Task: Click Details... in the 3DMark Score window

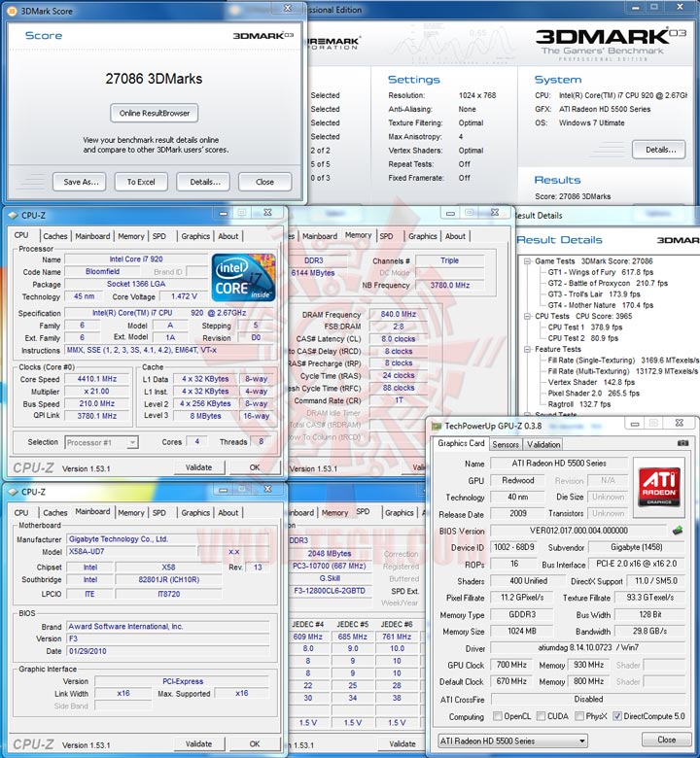Action: click(204, 182)
